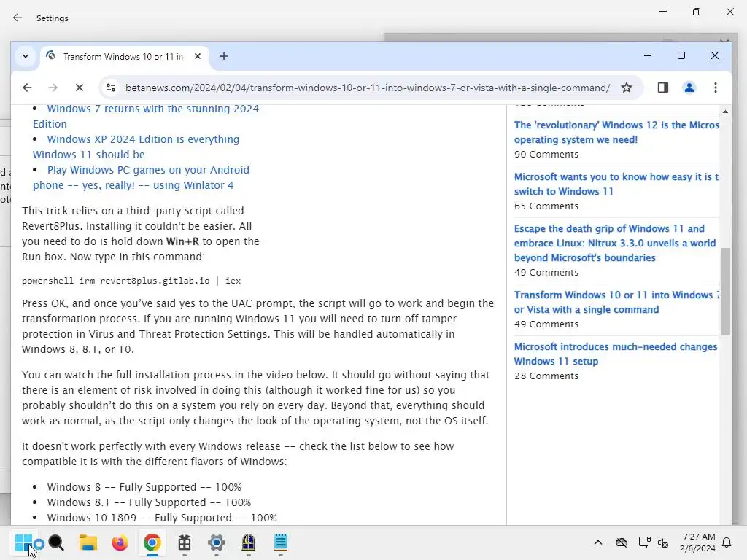Click '28 Comments' text
This screenshot has width=747, height=560.
(x=546, y=376)
